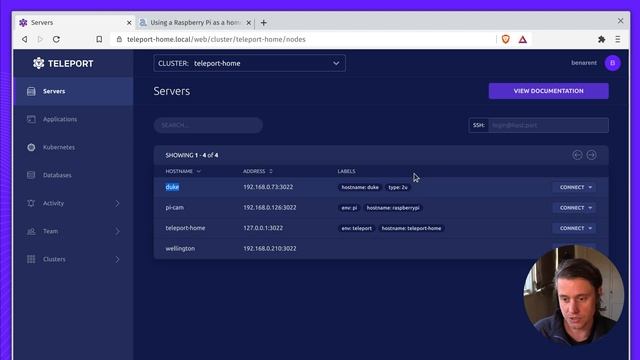Screen dimensions: 640x360
Task: Click the 'hostname: teleport-home' label
Action: click(411, 228)
